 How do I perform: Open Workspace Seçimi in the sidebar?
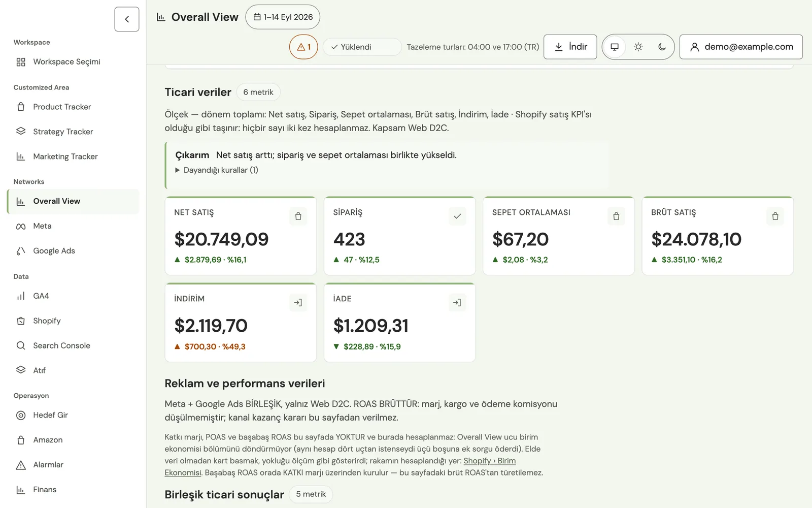73,62
